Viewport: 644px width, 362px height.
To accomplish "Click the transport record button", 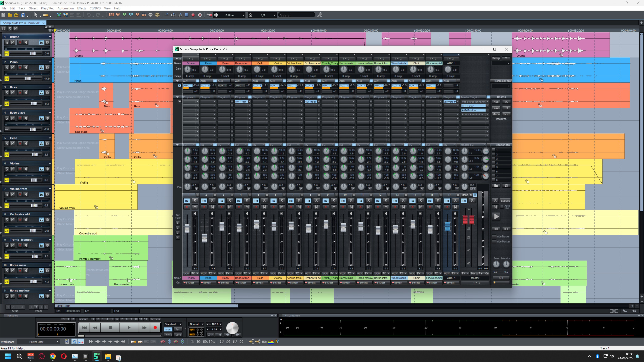I will (155, 327).
